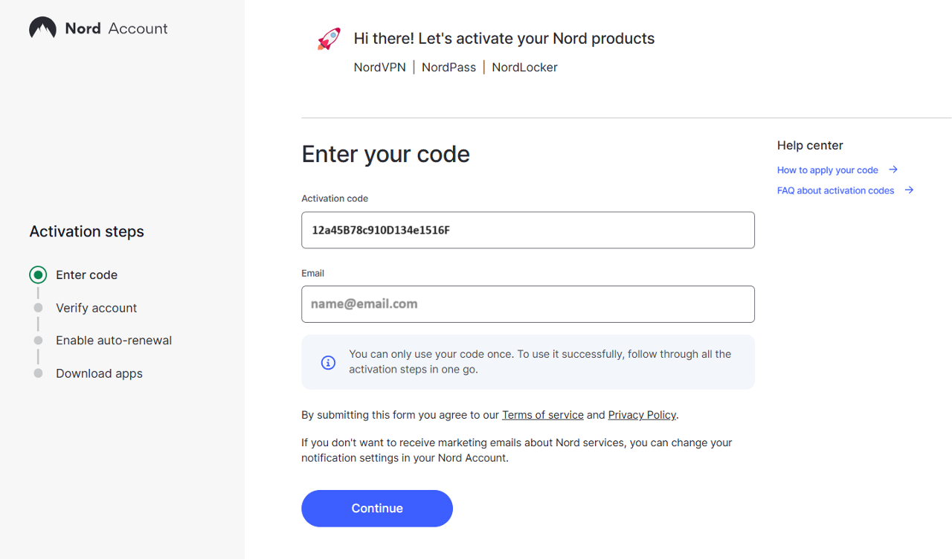Image resolution: width=952 pixels, height=560 pixels.
Task: Open How to apply your code help link
Action: pos(827,170)
